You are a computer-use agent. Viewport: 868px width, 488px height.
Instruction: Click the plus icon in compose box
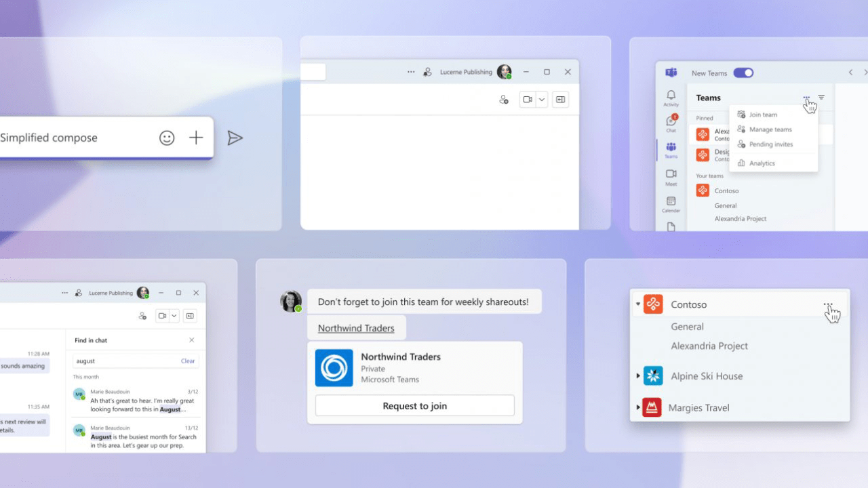coord(196,138)
